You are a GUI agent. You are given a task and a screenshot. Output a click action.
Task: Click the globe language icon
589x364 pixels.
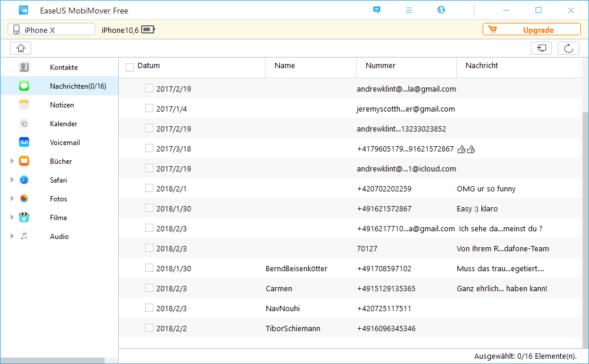pyautogui.click(x=441, y=11)
